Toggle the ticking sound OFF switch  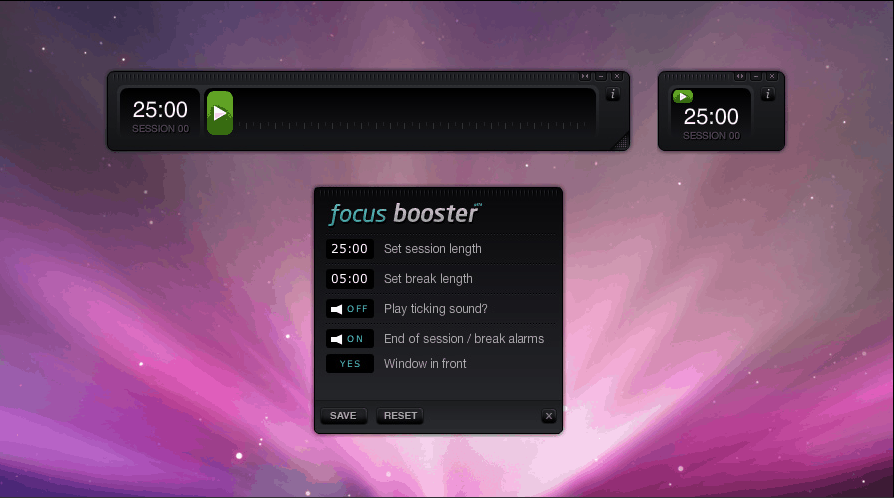click(x=350, y=309)
